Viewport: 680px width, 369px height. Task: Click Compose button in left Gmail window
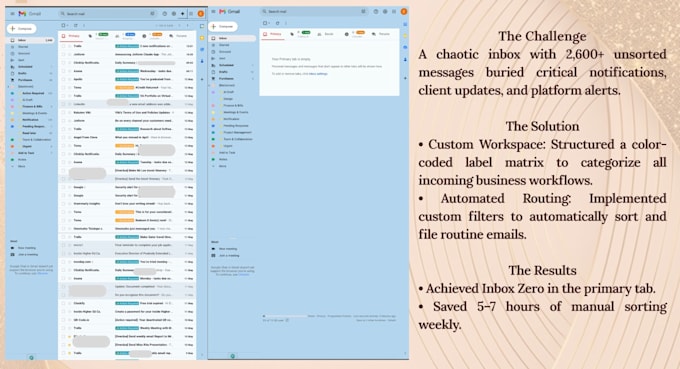[x=22, y=29]
